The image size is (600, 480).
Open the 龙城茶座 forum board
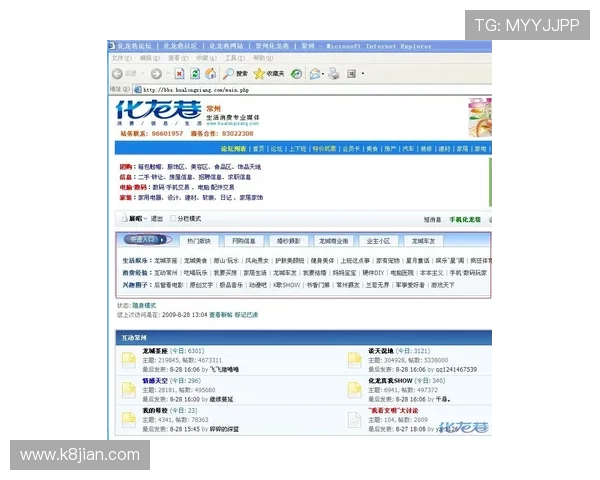(155, 351)
